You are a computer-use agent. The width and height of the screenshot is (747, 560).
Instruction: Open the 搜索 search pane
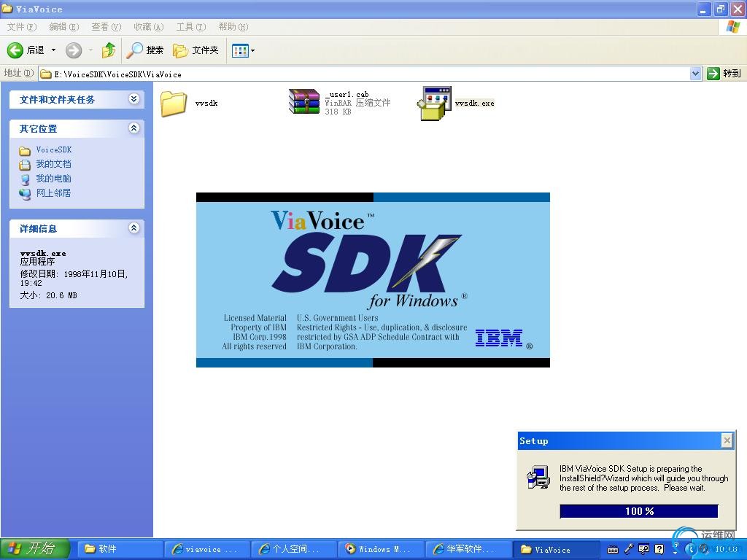[x=145, y=50]
